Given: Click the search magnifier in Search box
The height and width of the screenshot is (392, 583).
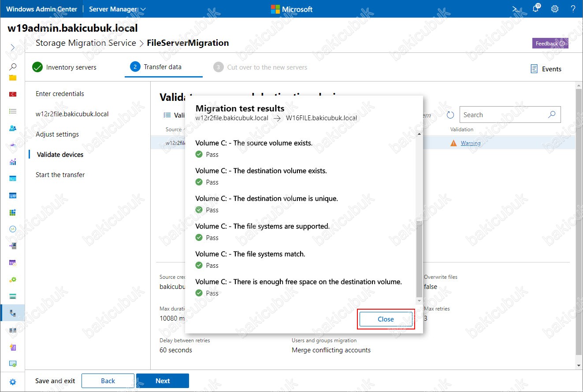Looking at the screenshot, I should point(552,115).
